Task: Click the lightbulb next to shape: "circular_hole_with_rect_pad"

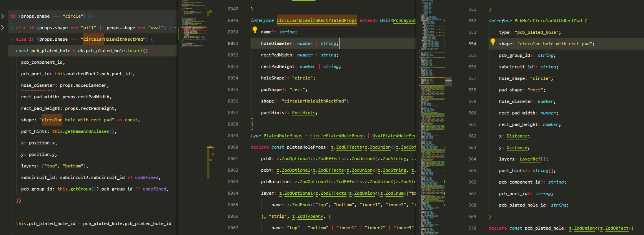Action: pyautogui.click(x=493, y=42)
